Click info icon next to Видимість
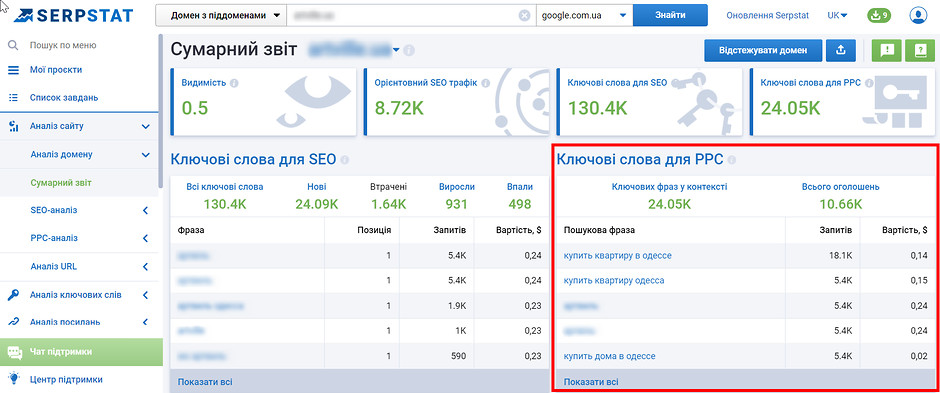The image size is (940, 393). point(234,83)
